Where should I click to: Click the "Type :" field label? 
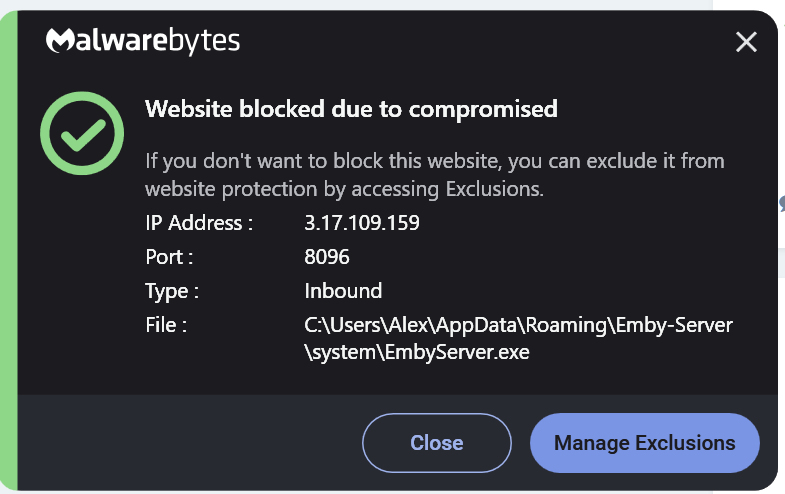pos(172,291)
